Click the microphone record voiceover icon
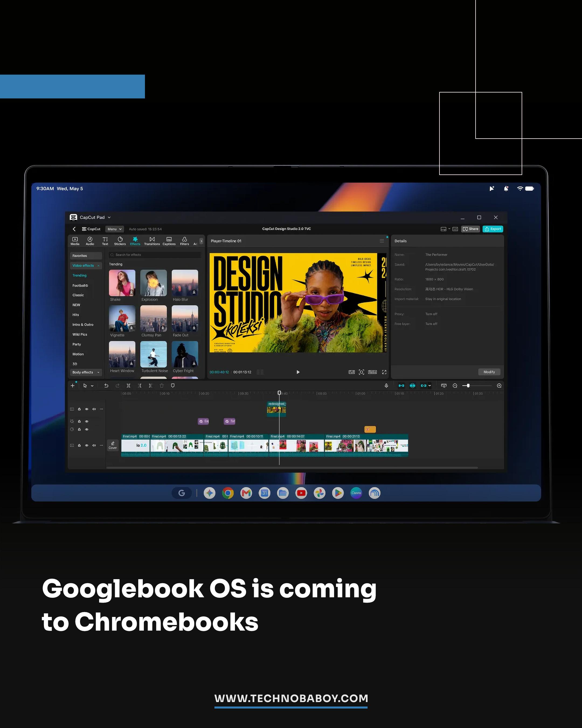The height and width of the screenshot is (728, 582). point(386,386)
